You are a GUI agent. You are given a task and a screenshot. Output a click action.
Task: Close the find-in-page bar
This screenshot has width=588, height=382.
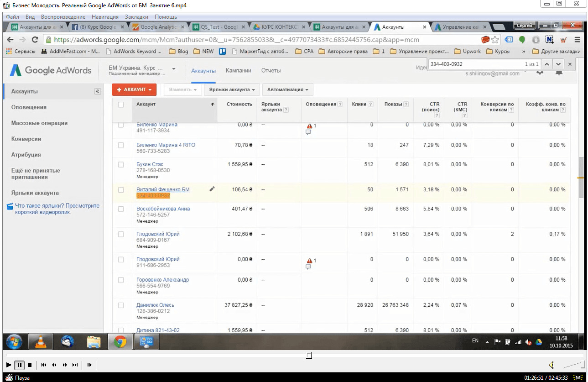[570, 64]
